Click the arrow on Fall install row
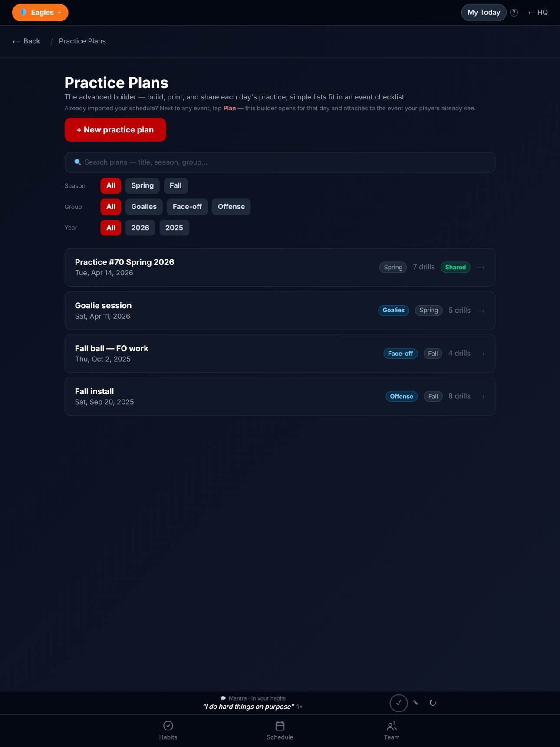Image resolution: width=560 pixels, height=747 pixels. [481, 397]
